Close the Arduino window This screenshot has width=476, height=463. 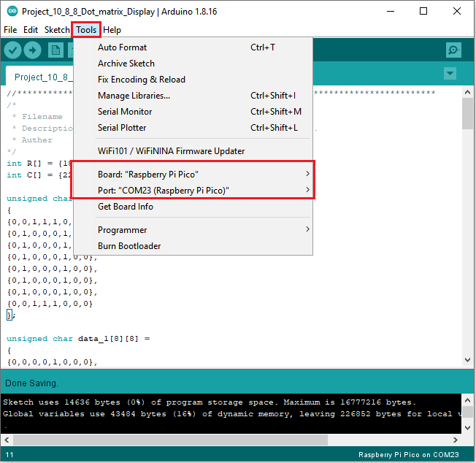457,11
